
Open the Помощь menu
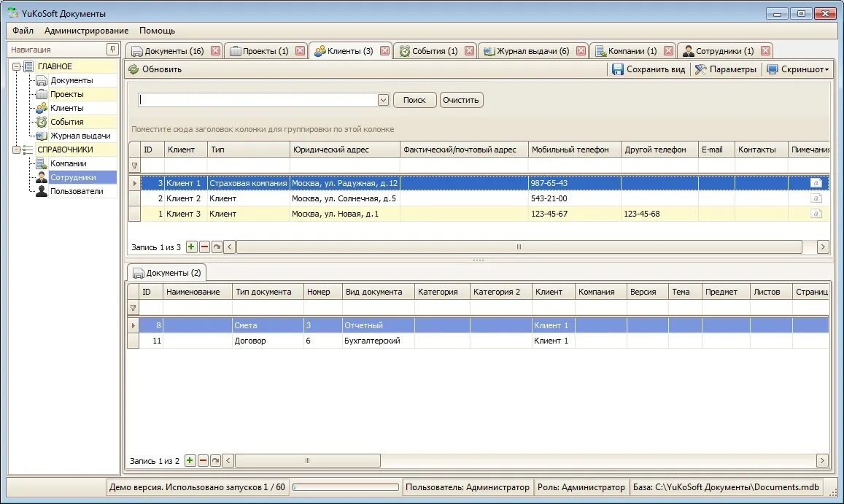[157, 31]
